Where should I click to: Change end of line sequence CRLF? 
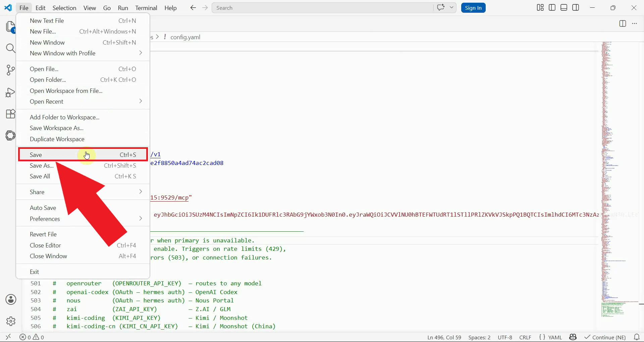tap(525, 337)
